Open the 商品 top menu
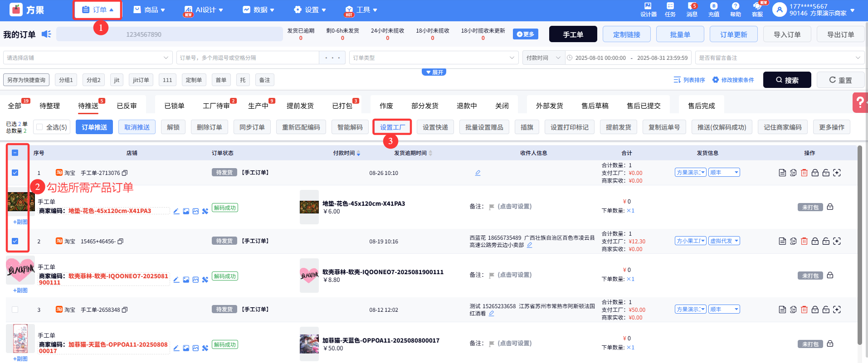 (x=149, y=10)
